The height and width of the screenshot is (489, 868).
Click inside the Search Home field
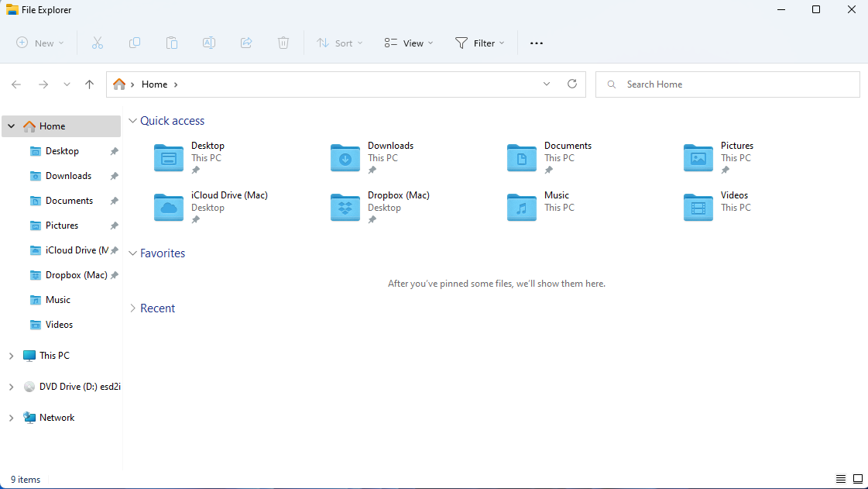pos(727,84)
